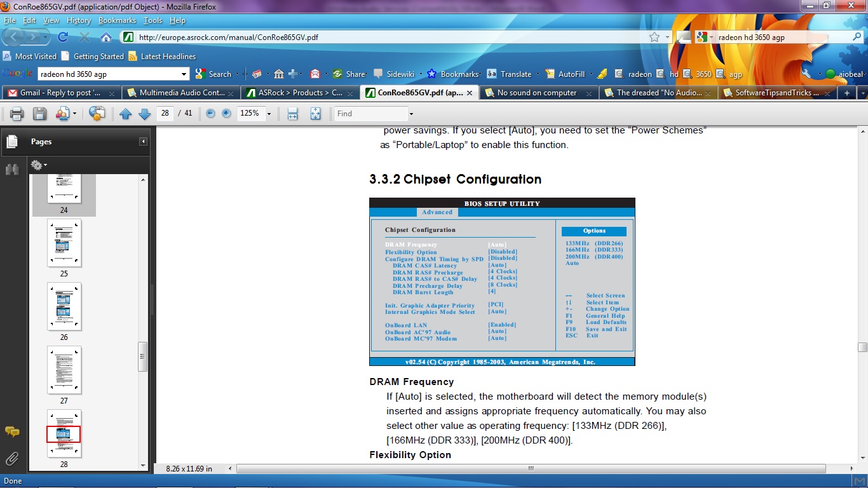Viewport: 868px width, 488px height.
Task: Open the View menu
Action: [x=51, y=20]
